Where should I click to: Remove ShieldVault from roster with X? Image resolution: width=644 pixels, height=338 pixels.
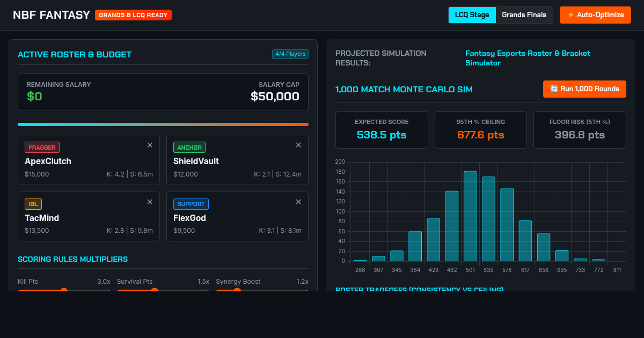click(x=298, y=145)
